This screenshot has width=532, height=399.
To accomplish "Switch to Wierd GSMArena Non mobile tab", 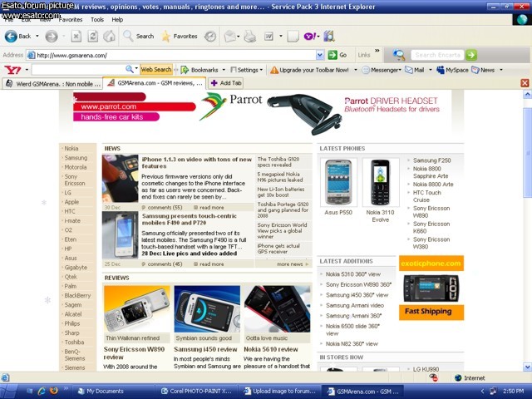I will point(52,83).
